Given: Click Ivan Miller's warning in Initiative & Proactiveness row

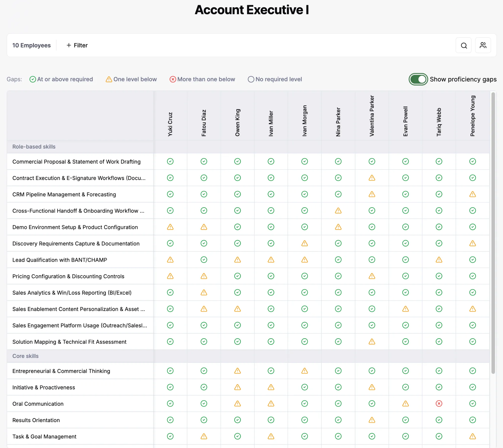Looking at the screenshot, I should 271,387.
